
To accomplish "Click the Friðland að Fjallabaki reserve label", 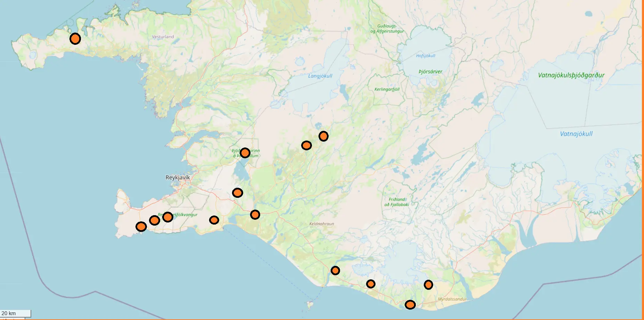I will click(x=397, y=202).
